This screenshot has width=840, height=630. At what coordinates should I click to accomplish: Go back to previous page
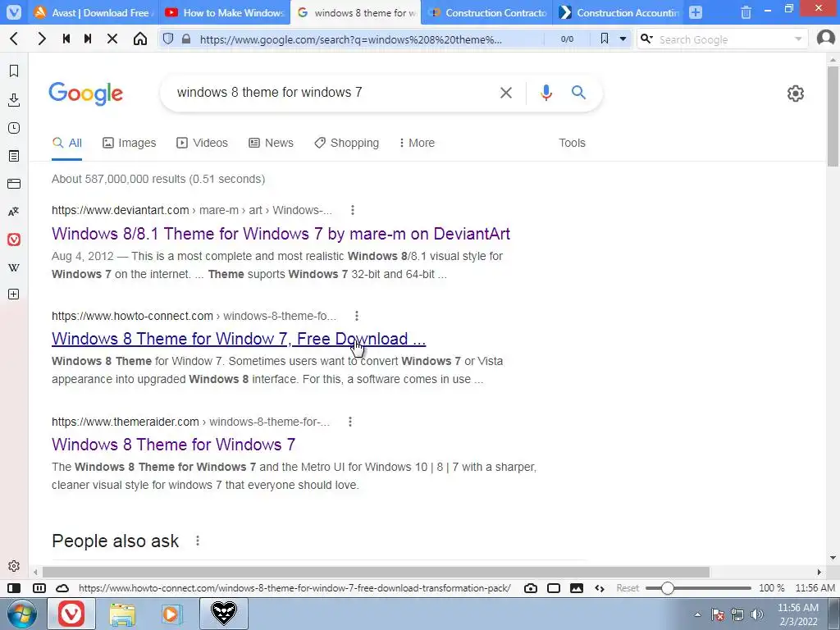pos(15,39)
